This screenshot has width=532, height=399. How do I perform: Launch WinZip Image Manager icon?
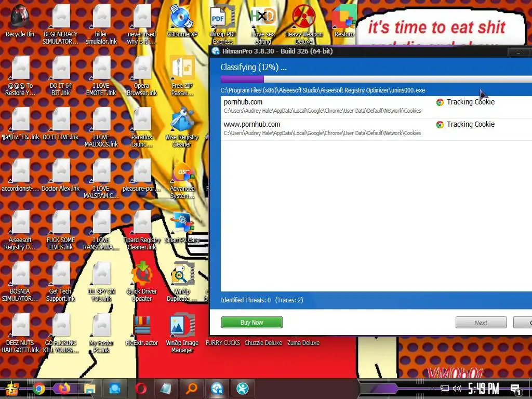(182, 333)
